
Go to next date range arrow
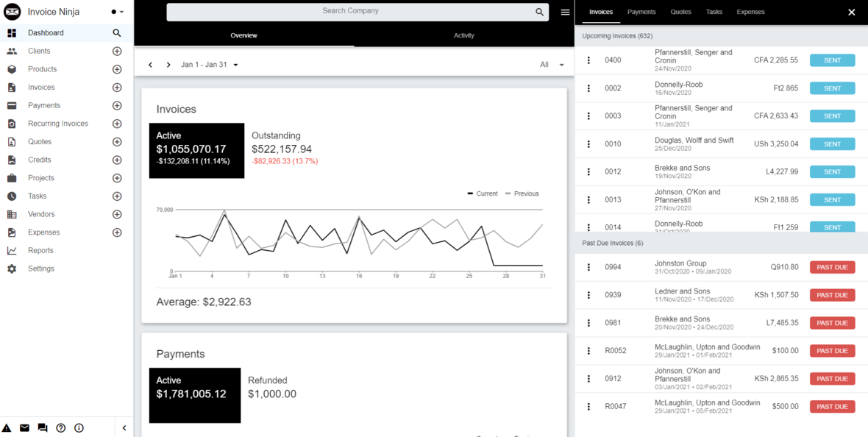pyautogui.click(x=168, y=65)
